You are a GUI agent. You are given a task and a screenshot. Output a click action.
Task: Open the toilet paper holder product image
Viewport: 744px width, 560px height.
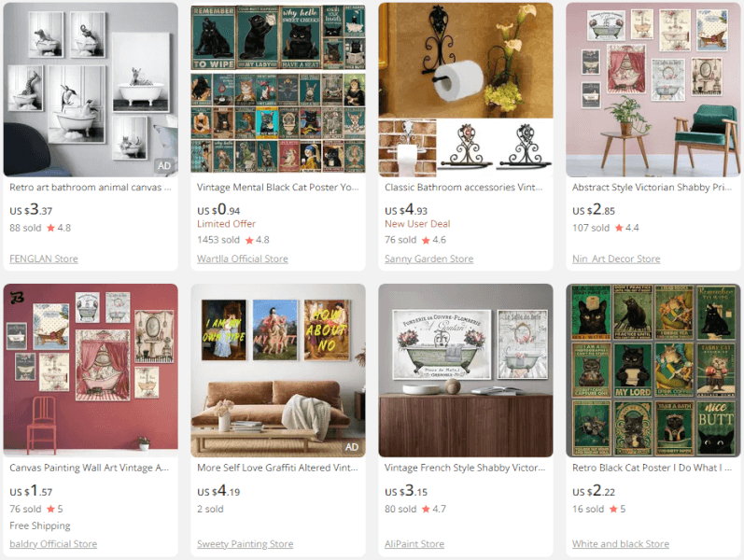pos(466,90)
